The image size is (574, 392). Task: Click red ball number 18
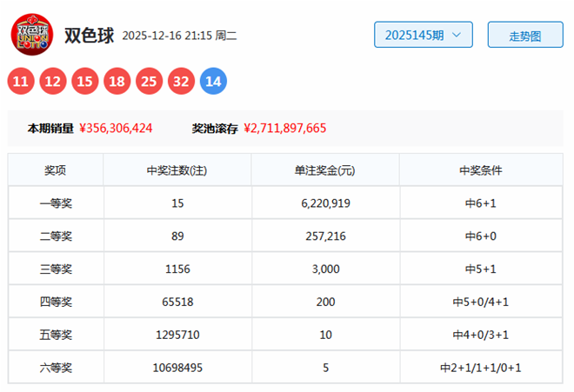[x=116, y=83]
